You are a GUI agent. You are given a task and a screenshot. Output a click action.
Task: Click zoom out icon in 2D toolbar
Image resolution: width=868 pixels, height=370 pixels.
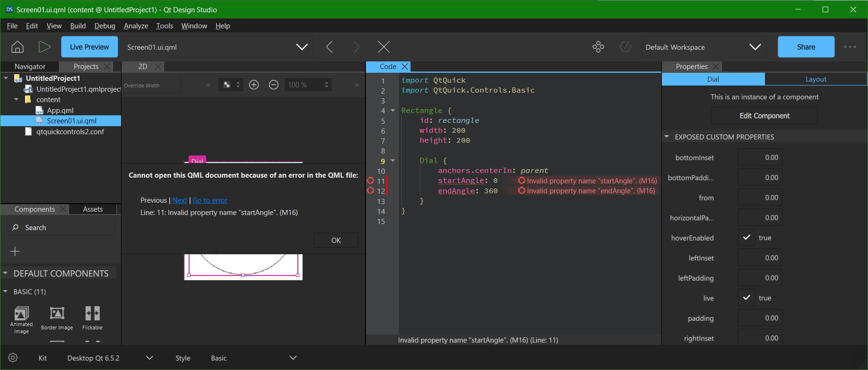coord(274,85)
